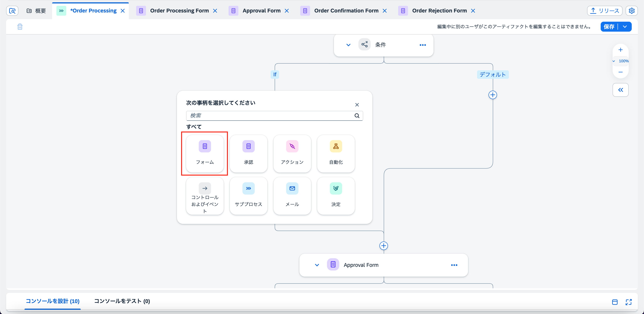Select the フォーム tile
644x314 pixels.
[205, 154]
